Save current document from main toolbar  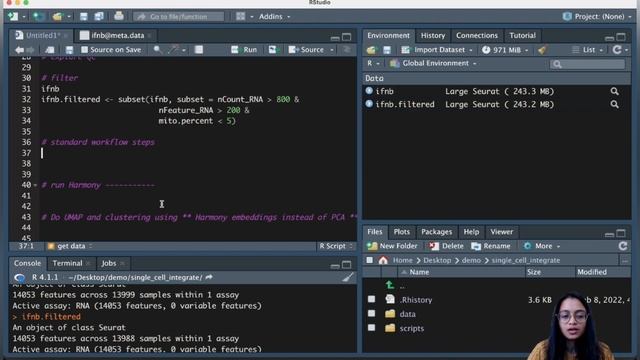click(84, 16)
